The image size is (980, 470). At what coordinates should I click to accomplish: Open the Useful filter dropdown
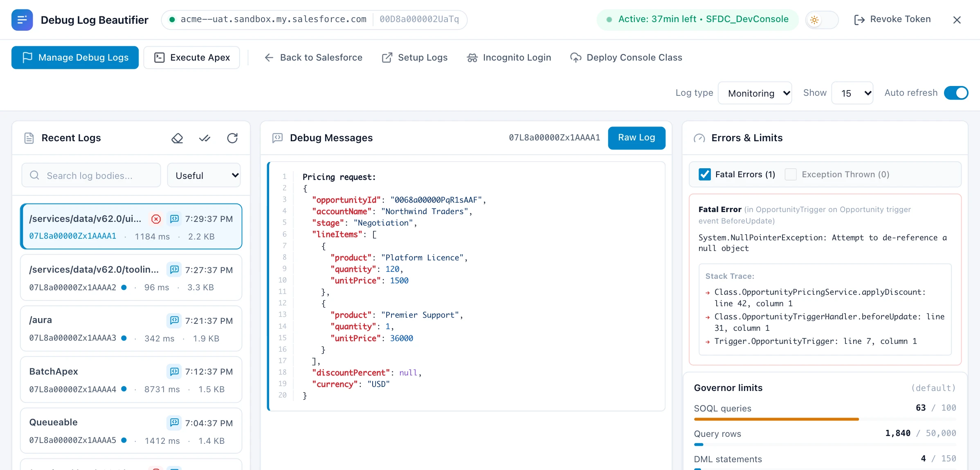pyautogui.click(x=204, y=175)
